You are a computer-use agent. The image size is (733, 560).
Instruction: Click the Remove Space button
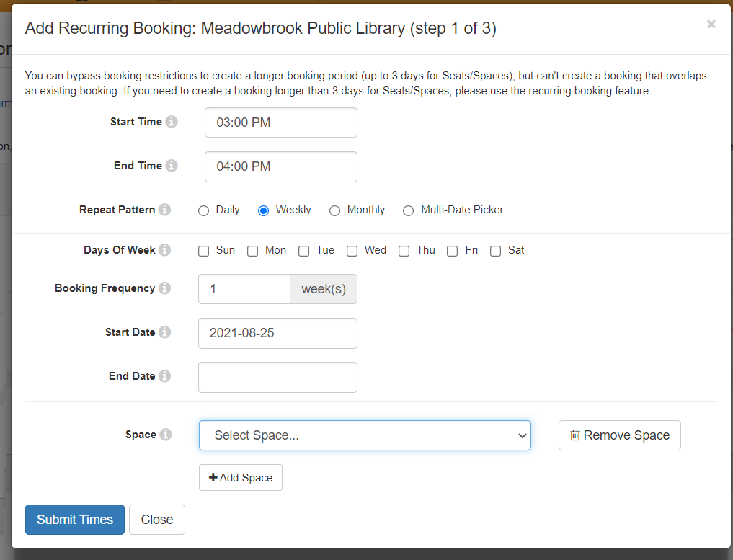pos(619,435)
